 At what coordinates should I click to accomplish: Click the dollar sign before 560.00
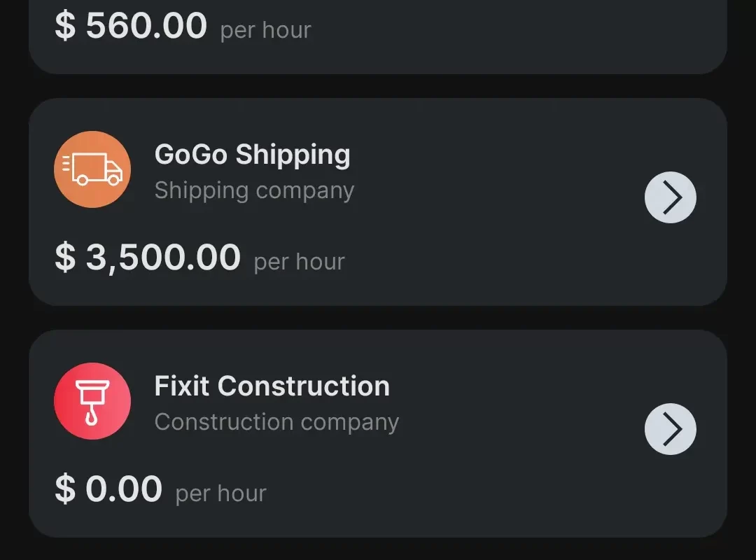[65, 27]
